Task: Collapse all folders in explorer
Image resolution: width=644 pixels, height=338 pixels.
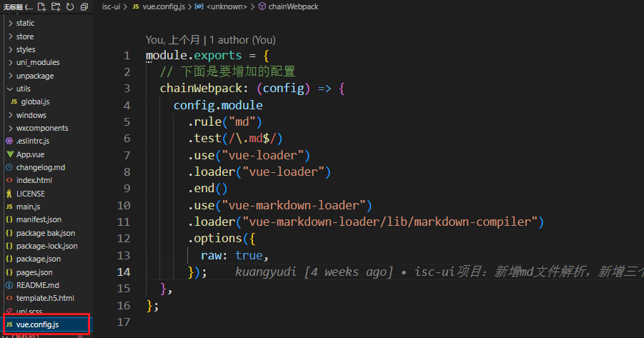Action: pos(84,6)
